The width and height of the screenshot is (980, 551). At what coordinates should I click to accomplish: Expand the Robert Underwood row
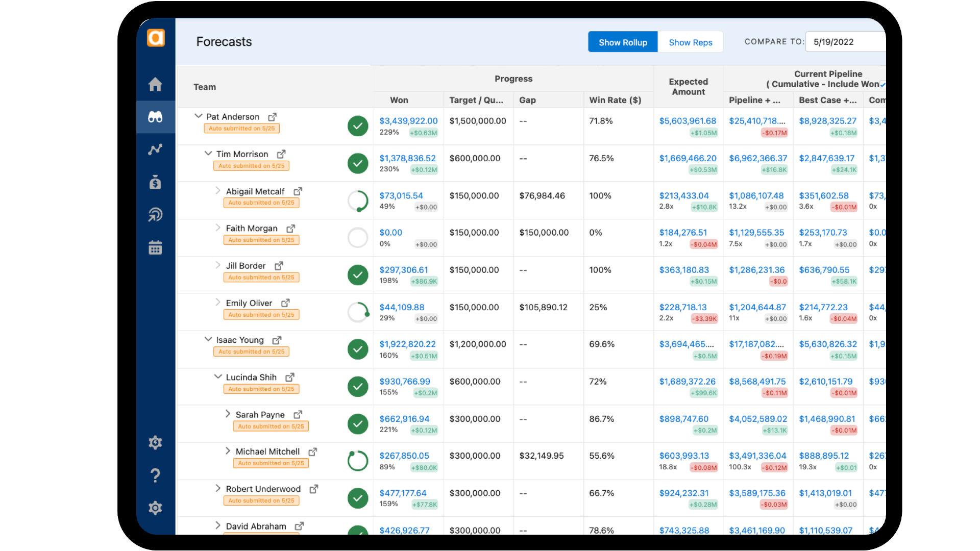[218, 488]
